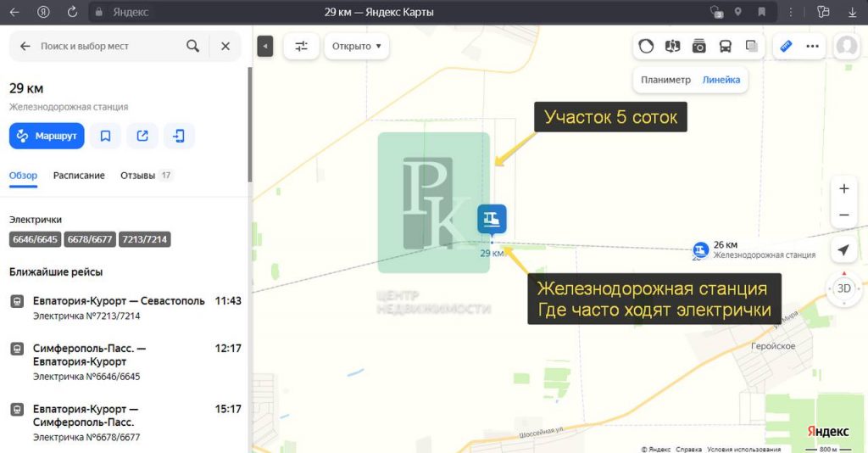
Task: Click the blue 29 км station marker
Action: coord(492,220)
